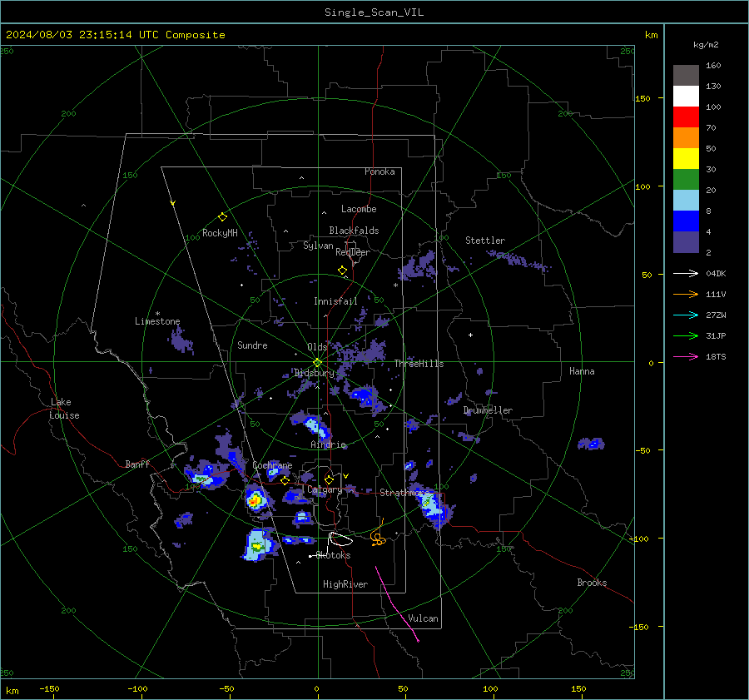
Task: Click the 2024/08/03 23:15:14 UTC Composite timestamp
Action: point(115,35)
